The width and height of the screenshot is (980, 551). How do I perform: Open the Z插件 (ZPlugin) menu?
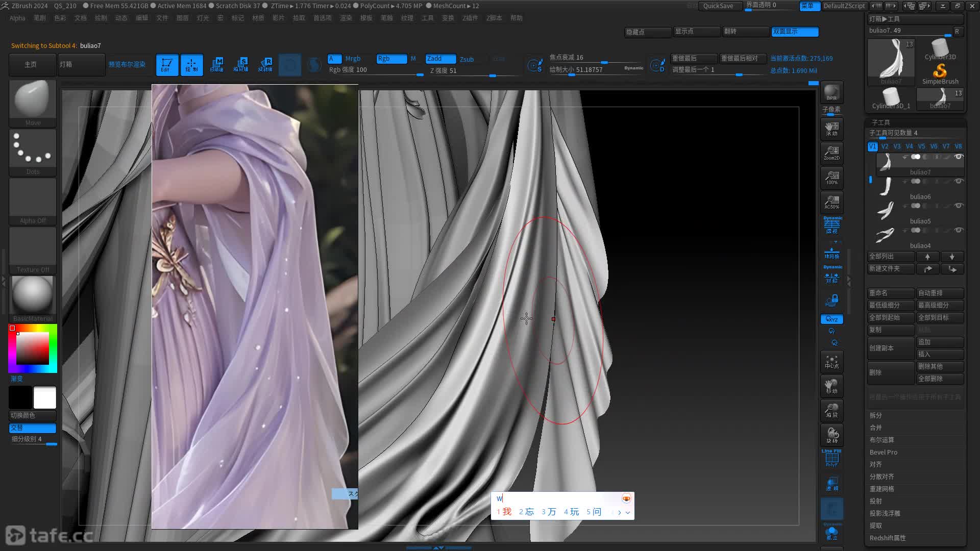tap(470, 18)
